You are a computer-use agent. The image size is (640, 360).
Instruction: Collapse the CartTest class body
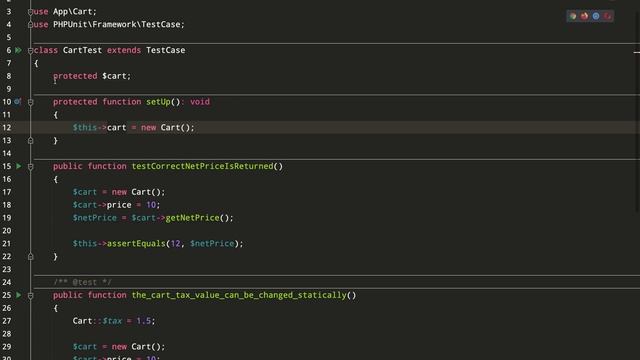pyautogui.click(x=31, y=51)
